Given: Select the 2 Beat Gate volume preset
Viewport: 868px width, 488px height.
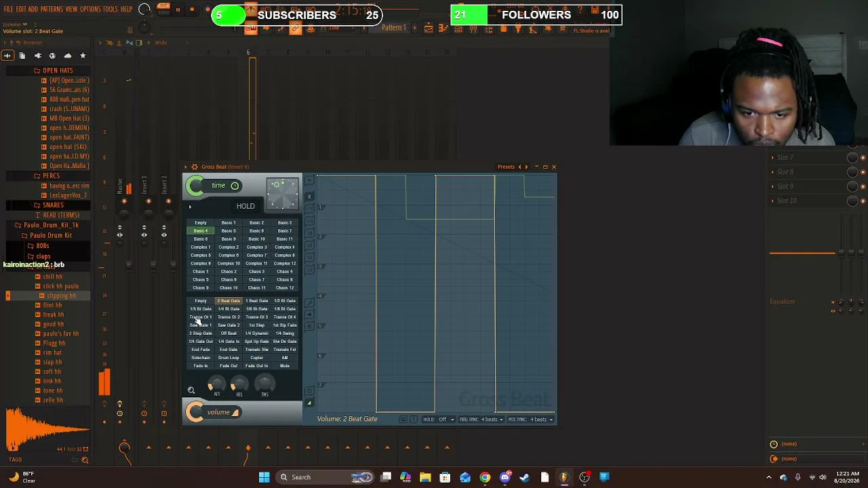Looking at the screenshot, I should pos(229,301).
